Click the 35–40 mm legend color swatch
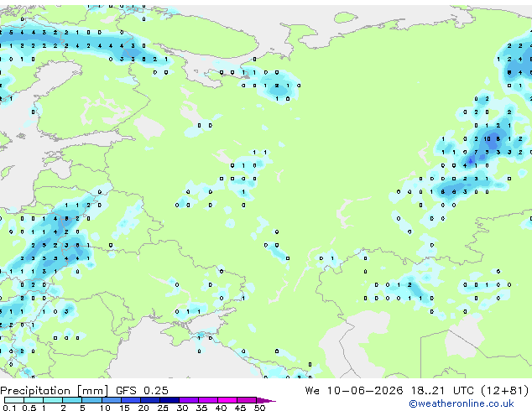 tap(207, 400)
